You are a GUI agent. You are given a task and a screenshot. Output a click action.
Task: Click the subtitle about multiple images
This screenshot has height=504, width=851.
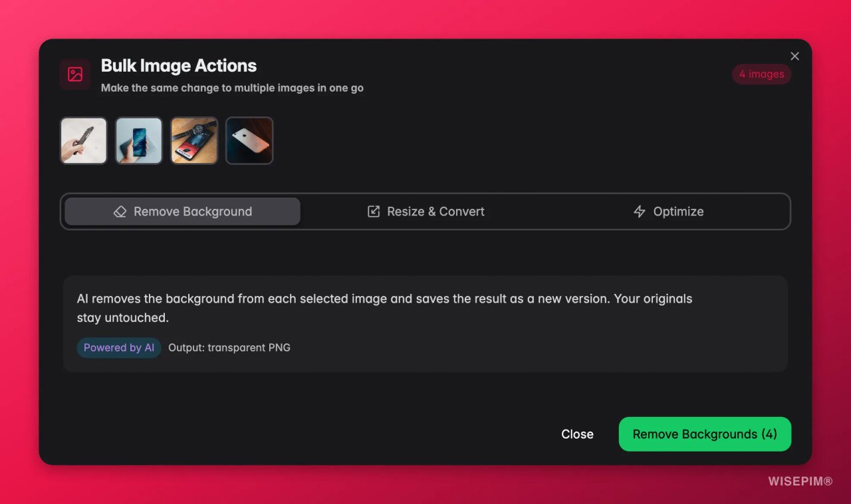point(232,88)
